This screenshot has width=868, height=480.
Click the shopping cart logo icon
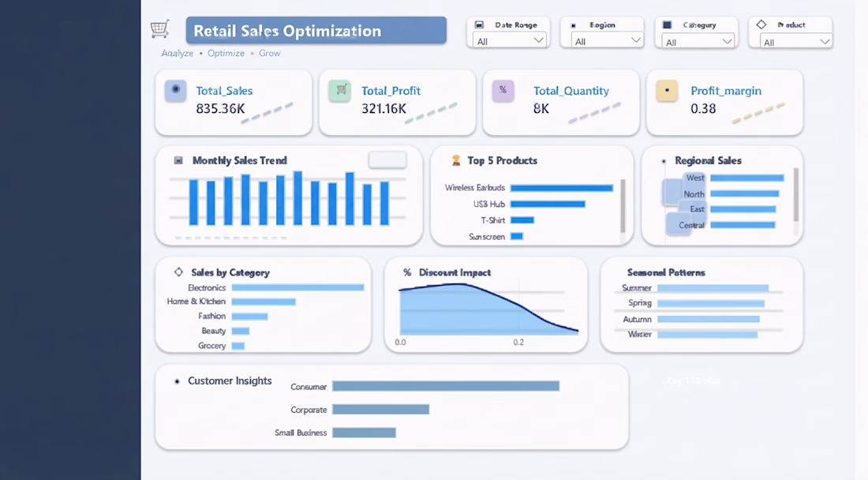pos(159,28)
